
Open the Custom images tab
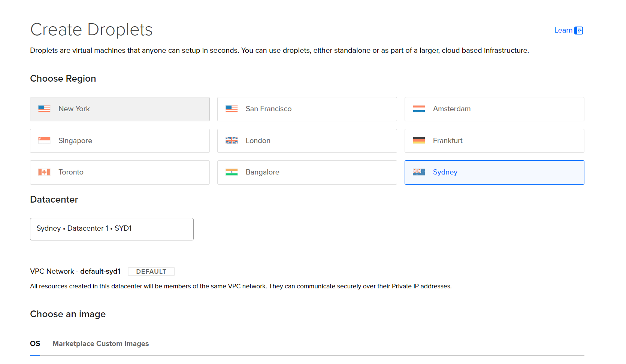point(123,343)
